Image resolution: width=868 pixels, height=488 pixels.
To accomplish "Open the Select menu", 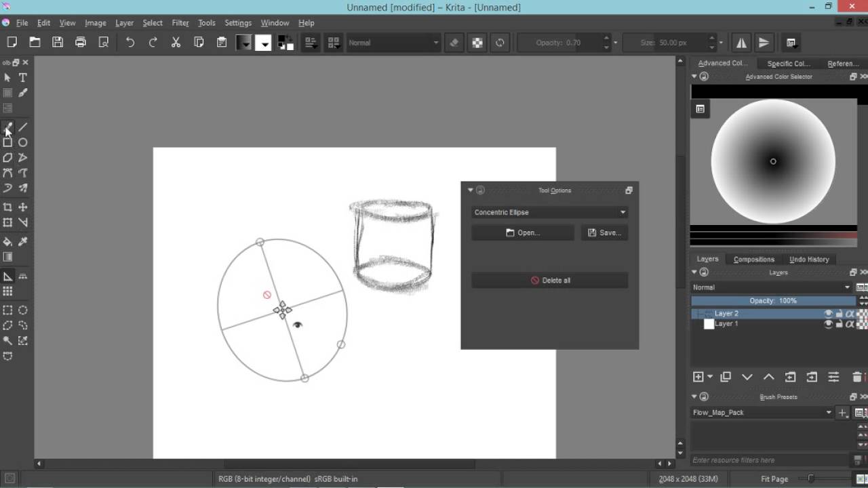I will (153, 22).
